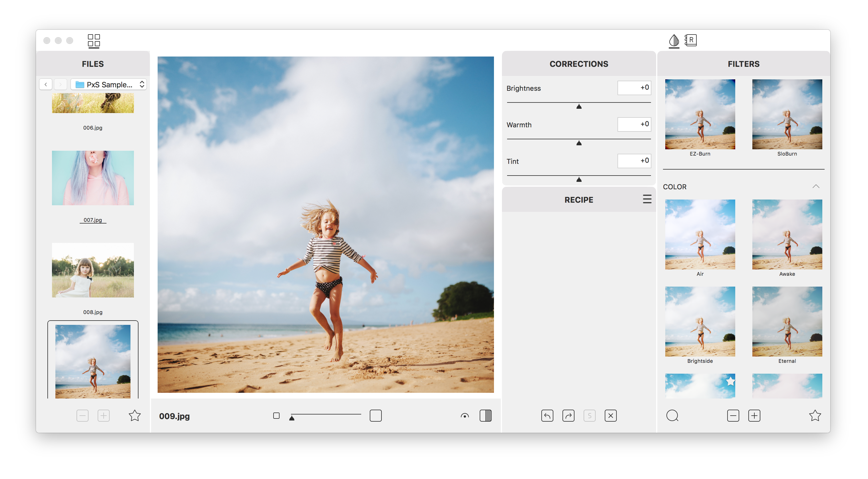Click the FILTERS panel header
The width and height of the screenshot is (868, 479).
743,64
